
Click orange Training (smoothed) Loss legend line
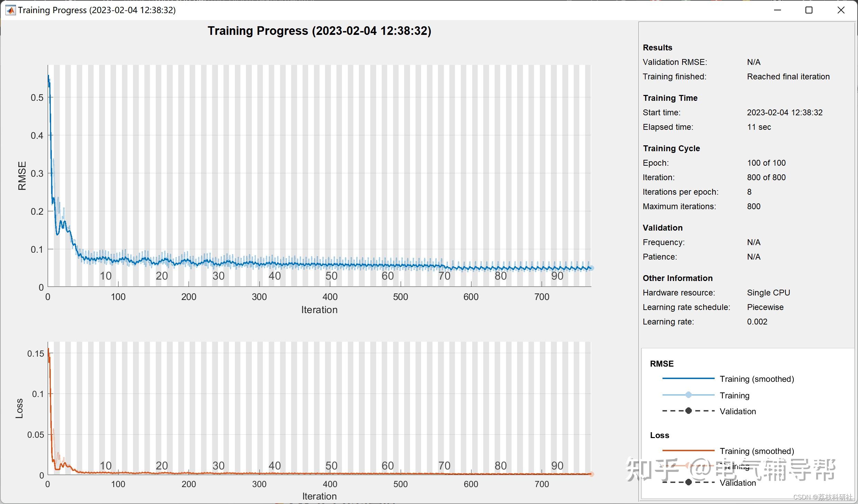tap(688, 450)
